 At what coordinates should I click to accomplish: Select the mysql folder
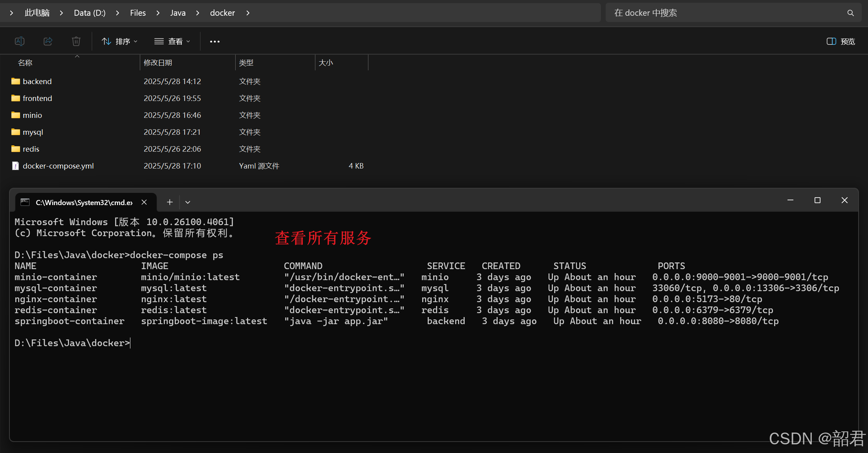click(x=33, y=132)
